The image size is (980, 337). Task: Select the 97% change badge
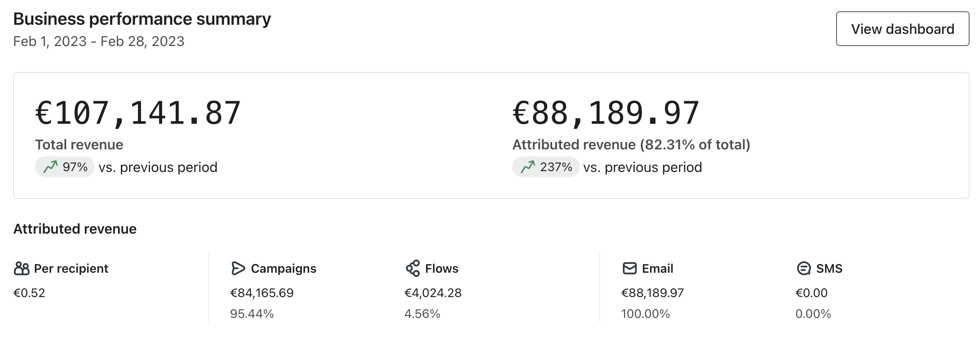65,167
